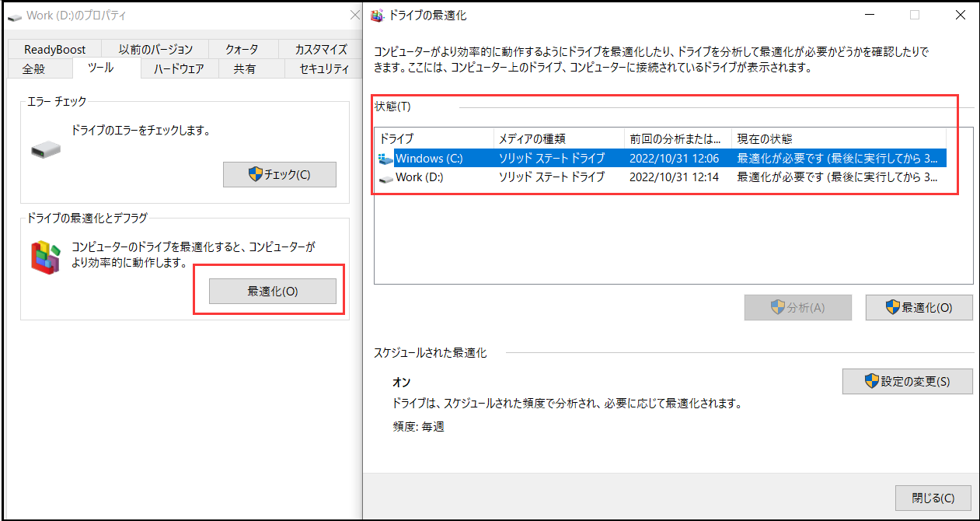The image size is (980, 521).
Task: Click the defrag icon in ドライブの最適化とデフラグ section
Action: [46, 256]
